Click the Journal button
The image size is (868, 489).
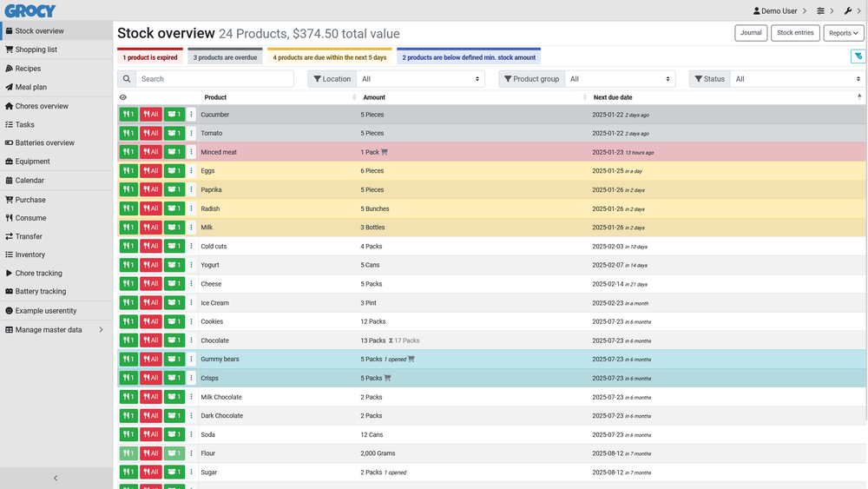751,33
